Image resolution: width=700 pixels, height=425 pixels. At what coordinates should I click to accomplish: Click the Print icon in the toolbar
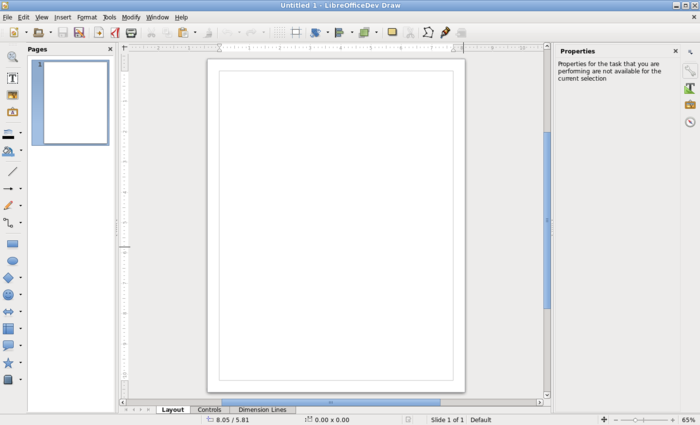pos(131,33)
